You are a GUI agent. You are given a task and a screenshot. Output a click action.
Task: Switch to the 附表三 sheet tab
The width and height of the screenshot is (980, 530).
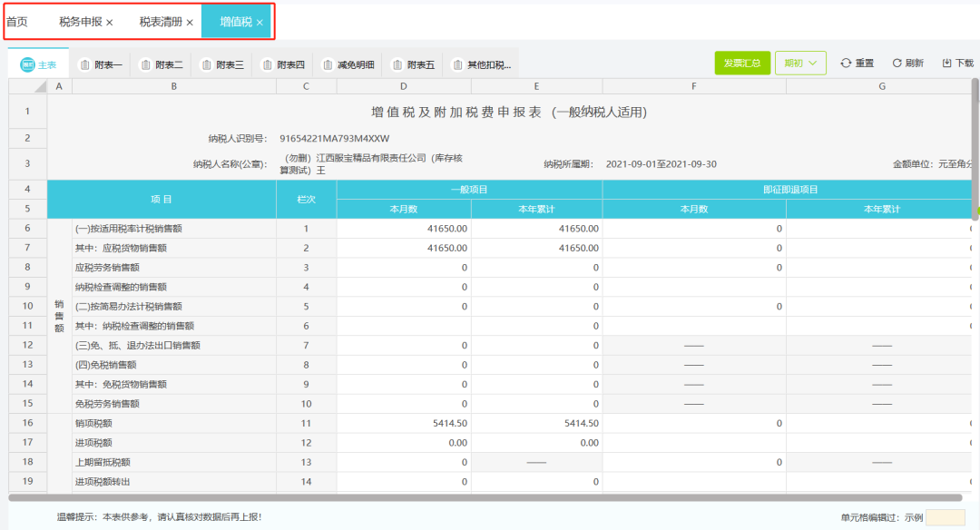click(227, 64)
